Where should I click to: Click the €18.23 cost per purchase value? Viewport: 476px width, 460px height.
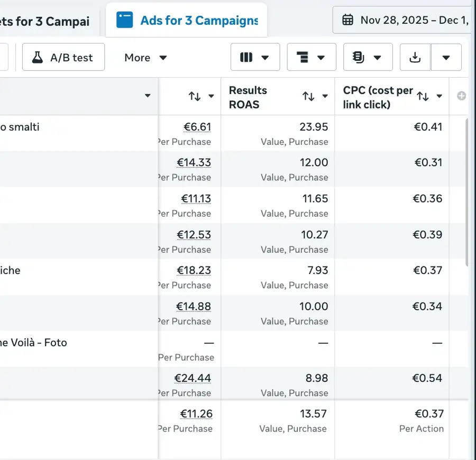tap(194, 270)
